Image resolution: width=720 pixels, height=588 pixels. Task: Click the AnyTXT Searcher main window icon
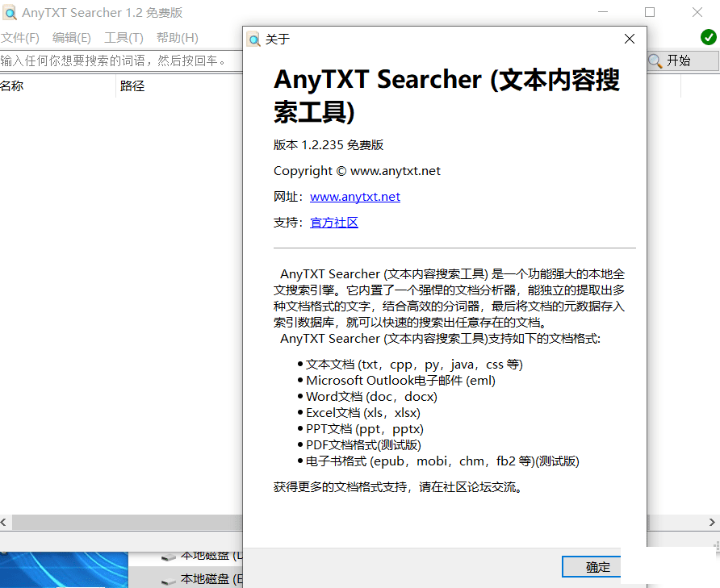(9, 12)
